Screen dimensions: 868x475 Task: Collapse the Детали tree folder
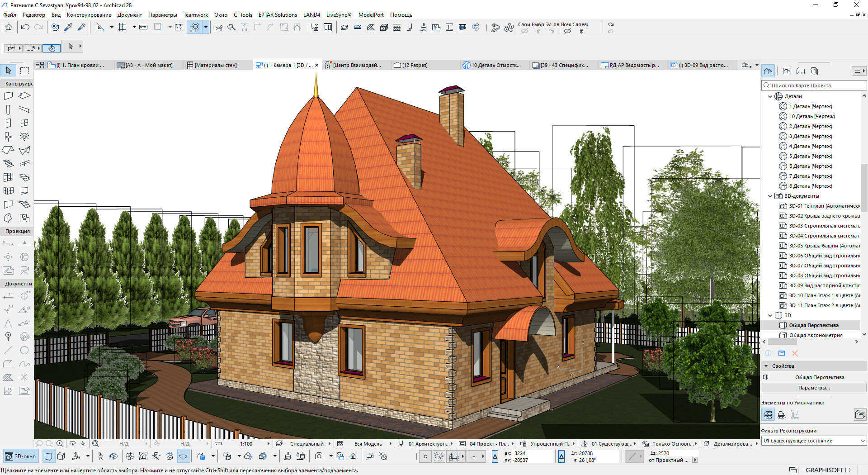(x=770, y=96)
